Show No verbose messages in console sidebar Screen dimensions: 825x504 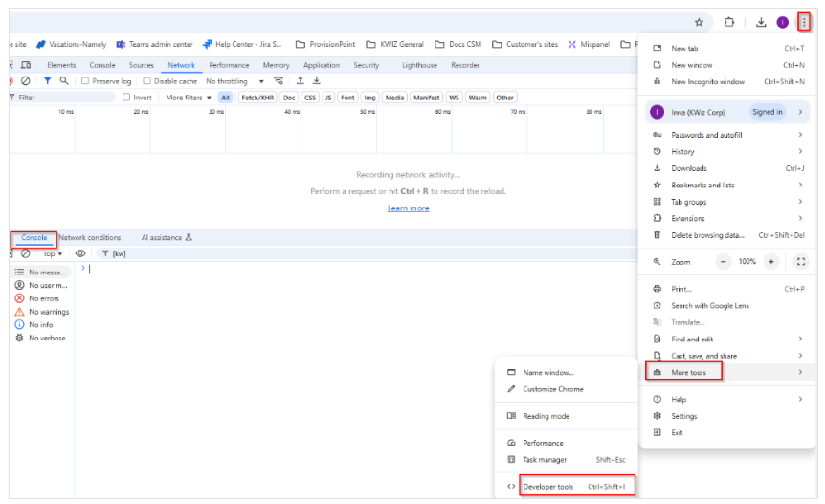[40, 338]
